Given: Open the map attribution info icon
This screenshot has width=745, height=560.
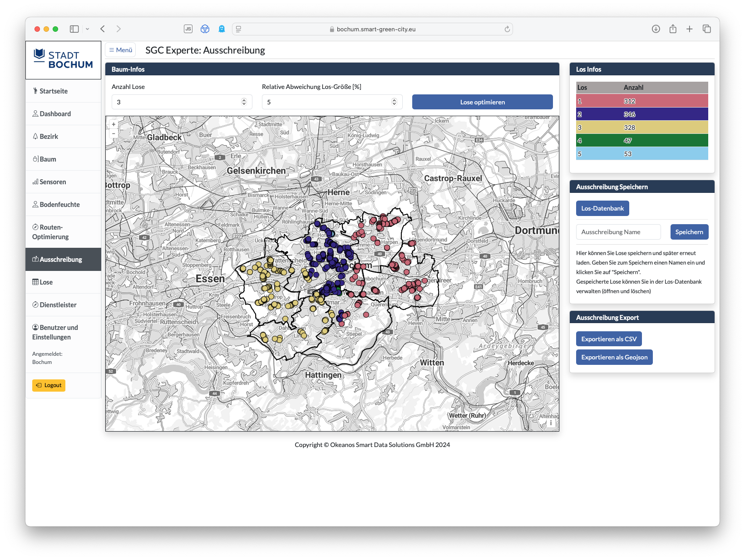Looking at the screenshot, I should pos(551,423).
